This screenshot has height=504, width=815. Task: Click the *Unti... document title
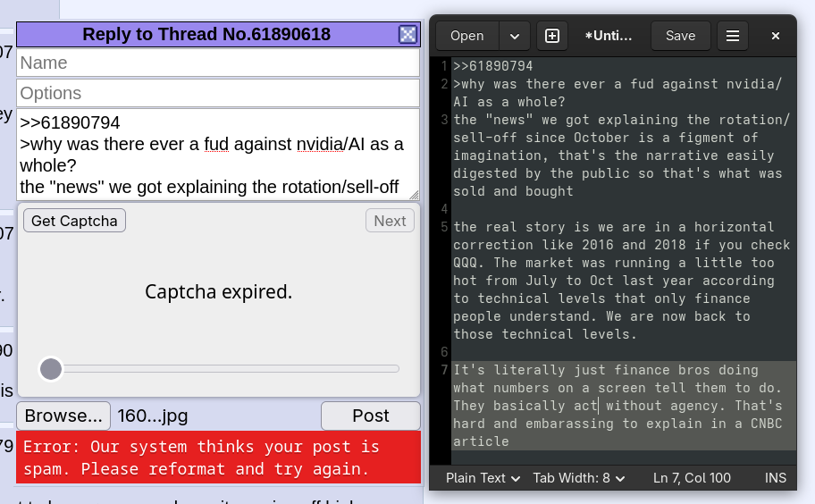tap(609, 36)
